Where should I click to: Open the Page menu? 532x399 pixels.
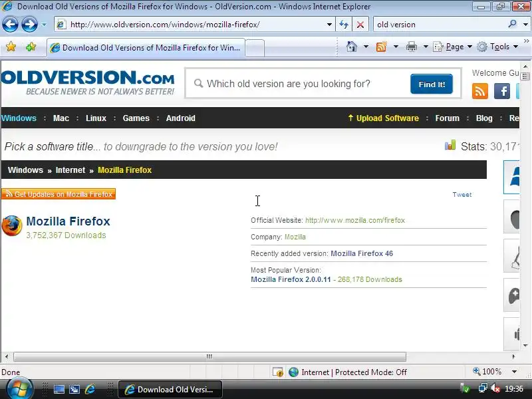click(453, 47)
